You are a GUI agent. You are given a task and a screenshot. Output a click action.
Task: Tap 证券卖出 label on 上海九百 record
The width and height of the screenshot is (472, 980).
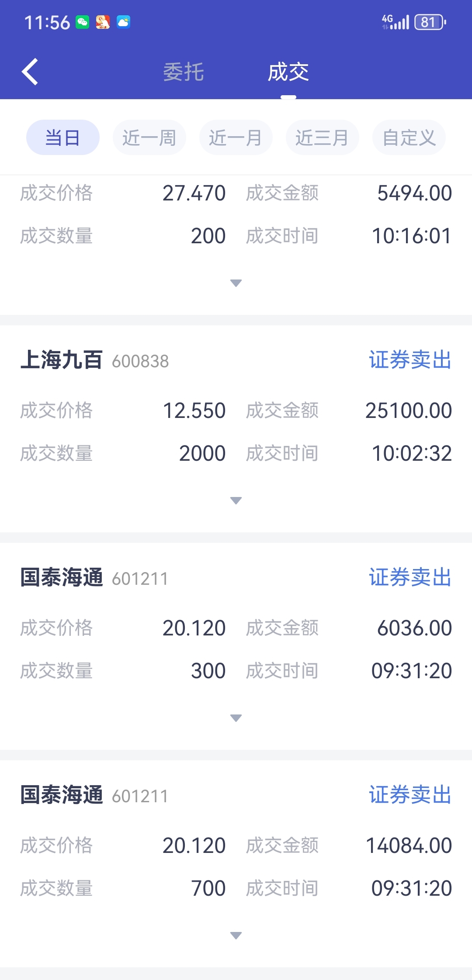[410, 360]
